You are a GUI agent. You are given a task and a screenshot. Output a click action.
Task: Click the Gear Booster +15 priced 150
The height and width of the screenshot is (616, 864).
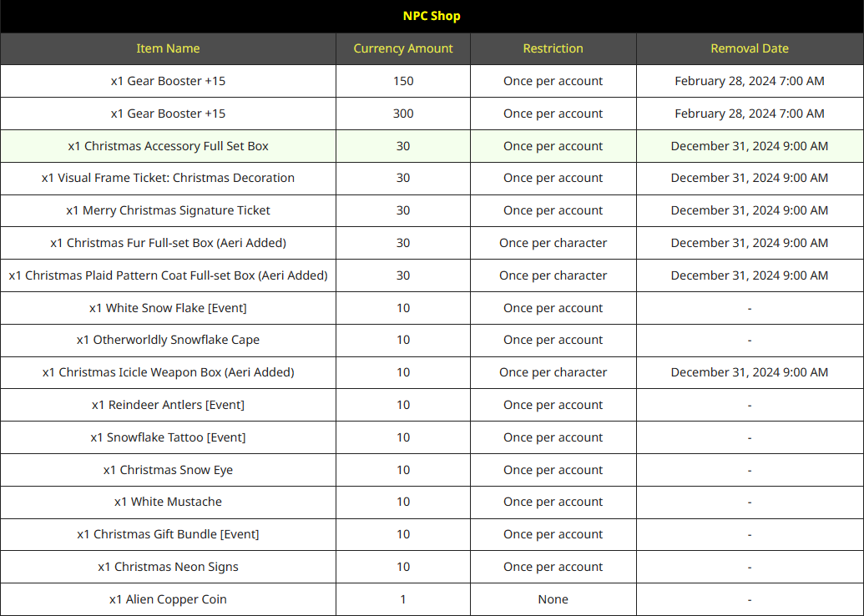[168, 81]
